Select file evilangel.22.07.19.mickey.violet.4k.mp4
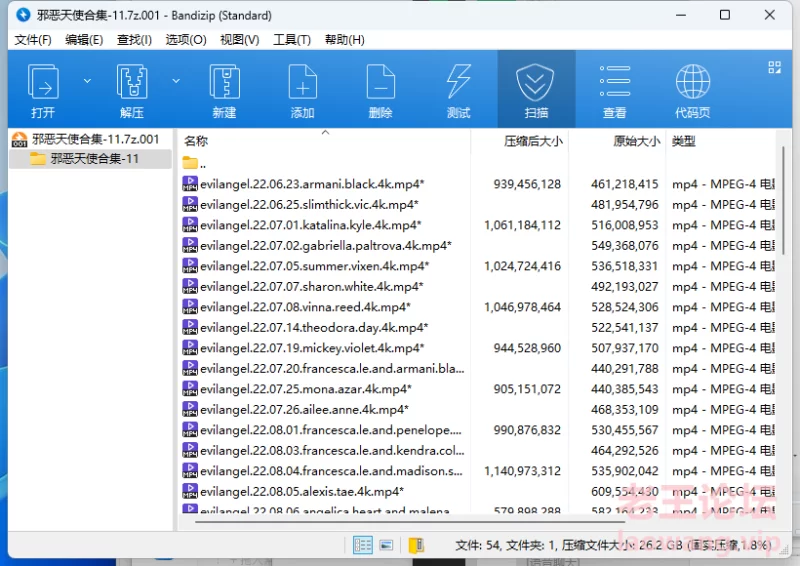This screenshot has height=566, width=800. point(312,348)
